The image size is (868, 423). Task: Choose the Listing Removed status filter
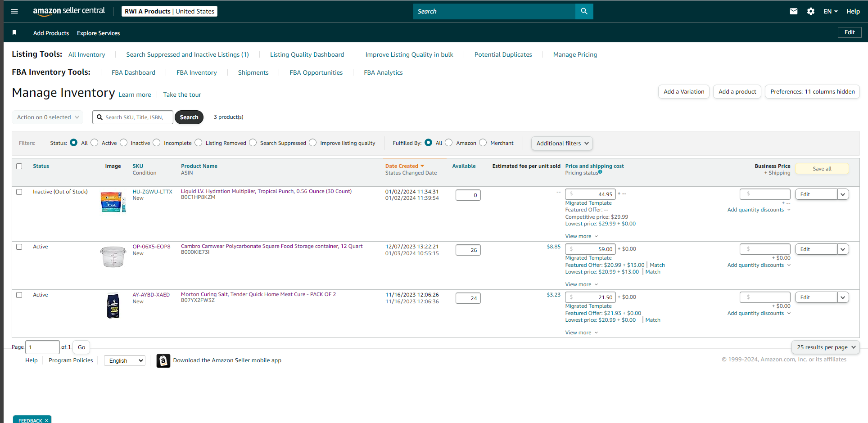198,143
